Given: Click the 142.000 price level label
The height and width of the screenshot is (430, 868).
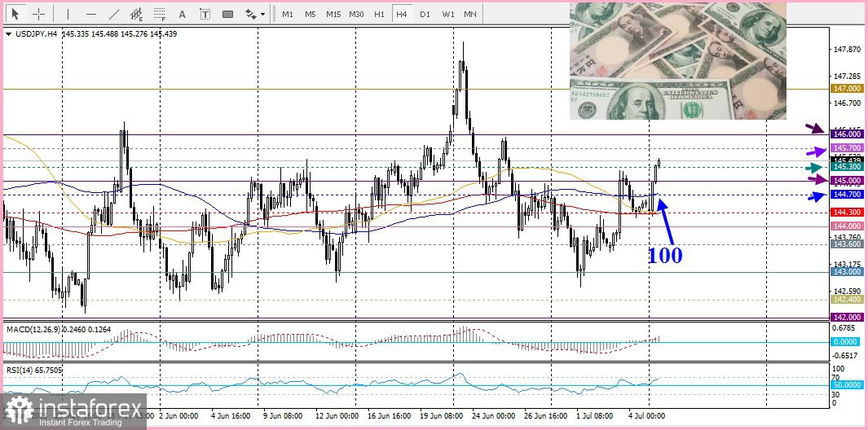Looking at the screenshot, I should point(847,317).
